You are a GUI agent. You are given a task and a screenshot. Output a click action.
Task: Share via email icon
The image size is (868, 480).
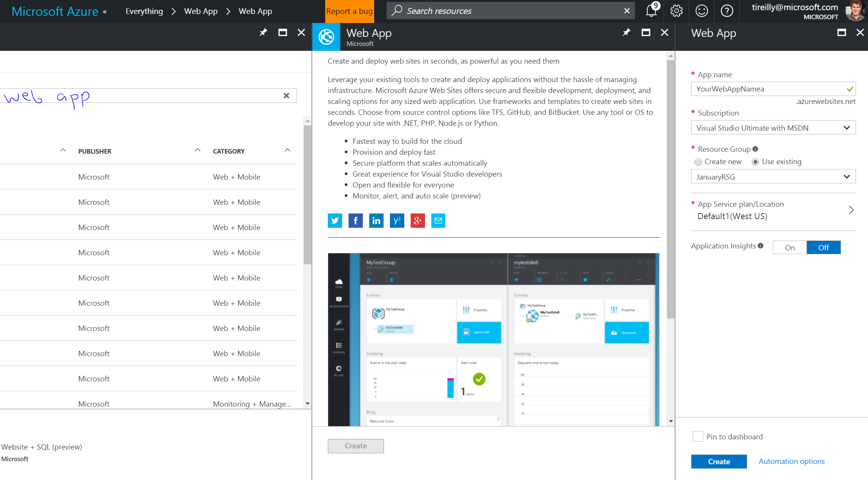(438, 221)
